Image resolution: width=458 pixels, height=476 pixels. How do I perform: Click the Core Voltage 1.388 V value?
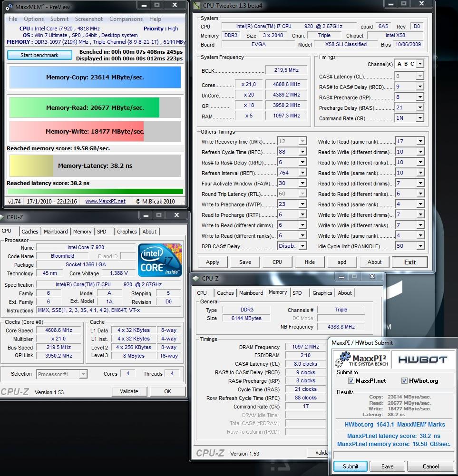[119, 273]
